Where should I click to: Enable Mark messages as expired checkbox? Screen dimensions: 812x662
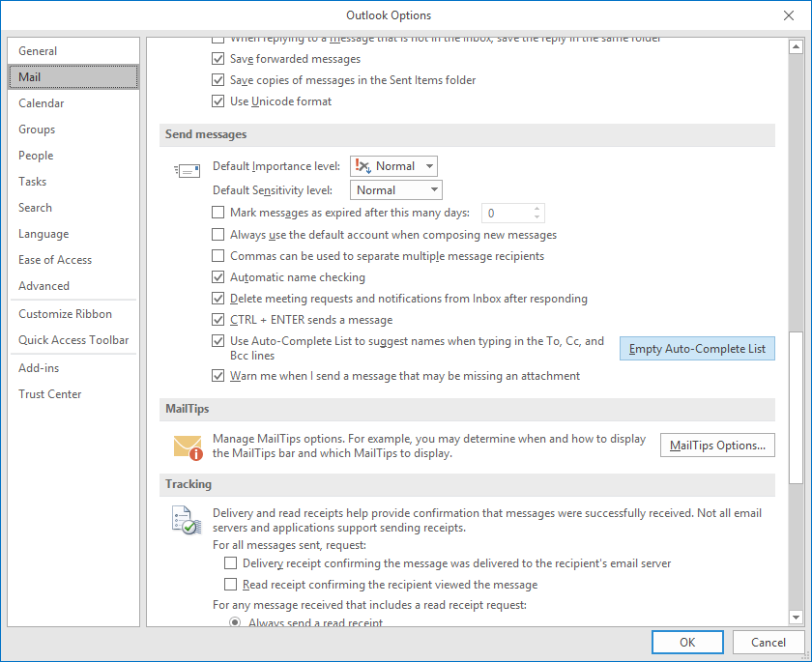tap(218, 213)
